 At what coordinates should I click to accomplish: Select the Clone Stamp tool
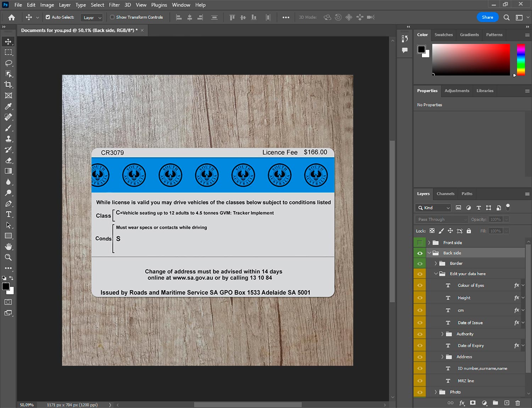tap(9, 139)
